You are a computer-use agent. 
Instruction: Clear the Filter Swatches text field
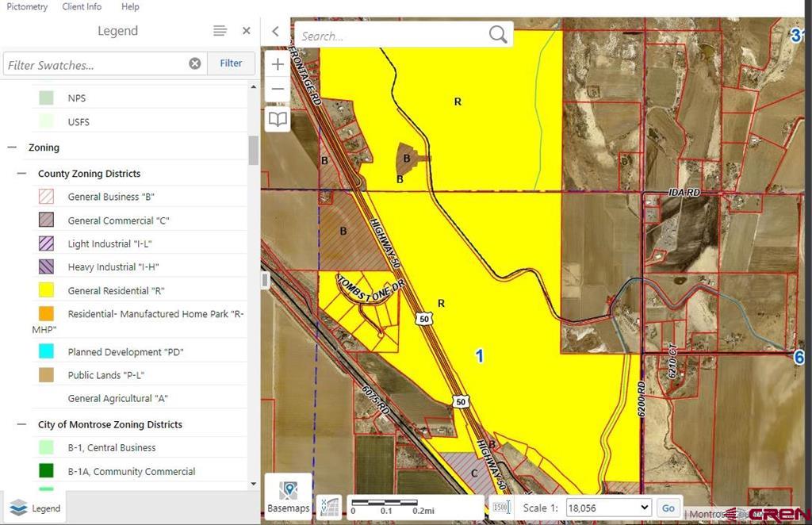click(195, 63)
